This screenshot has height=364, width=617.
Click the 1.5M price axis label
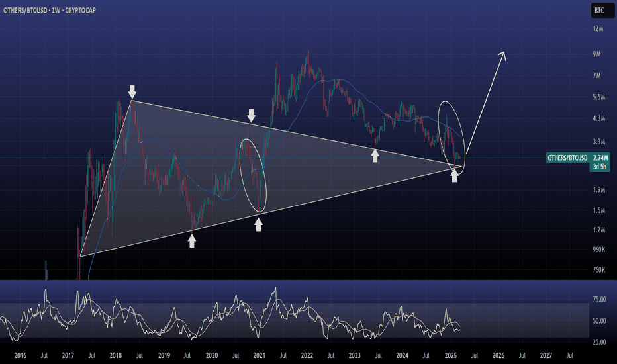[599, 210]
